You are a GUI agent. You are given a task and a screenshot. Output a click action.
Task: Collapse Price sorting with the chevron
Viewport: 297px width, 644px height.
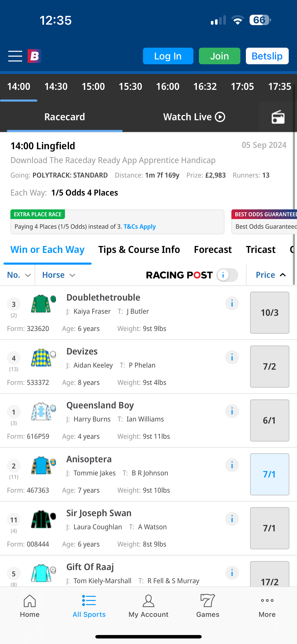coord(282,275)
